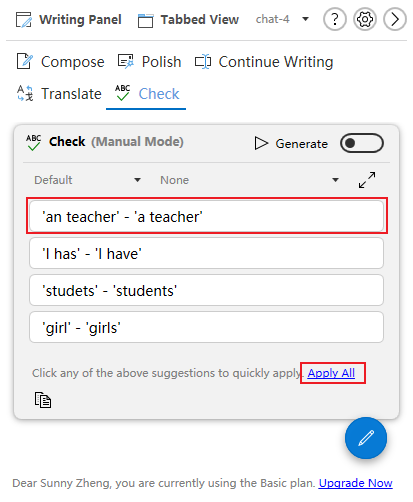The height and width of the screenshot is (502, 413).
Task: Open the chat-4 dropdown
Action: 282,19
